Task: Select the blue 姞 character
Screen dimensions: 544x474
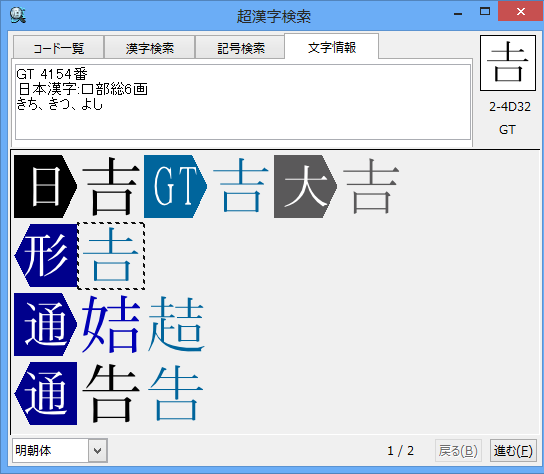Action: [111, 324]
